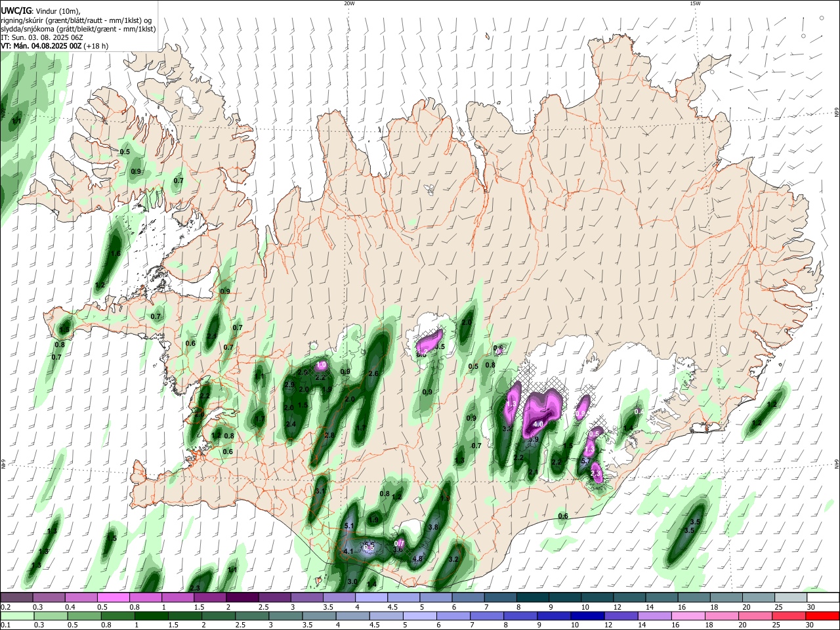Pick the dark green 1 swatch, lower legend
840x630 pixels.
[151, 616]
